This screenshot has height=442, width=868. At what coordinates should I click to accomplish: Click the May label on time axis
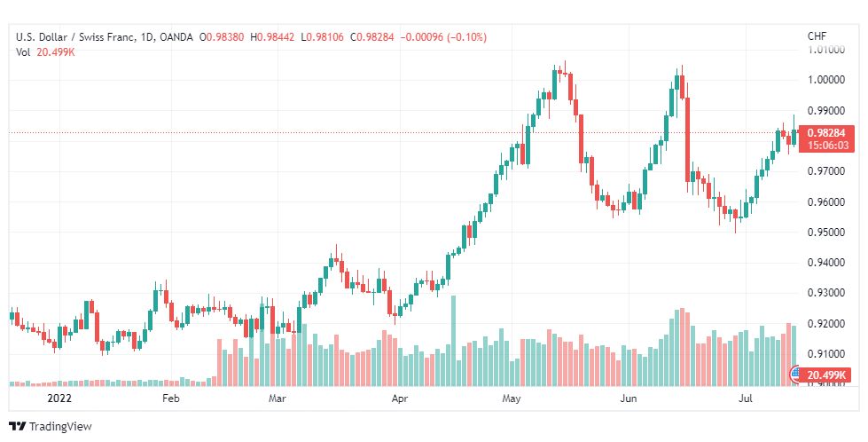point(512,399)
